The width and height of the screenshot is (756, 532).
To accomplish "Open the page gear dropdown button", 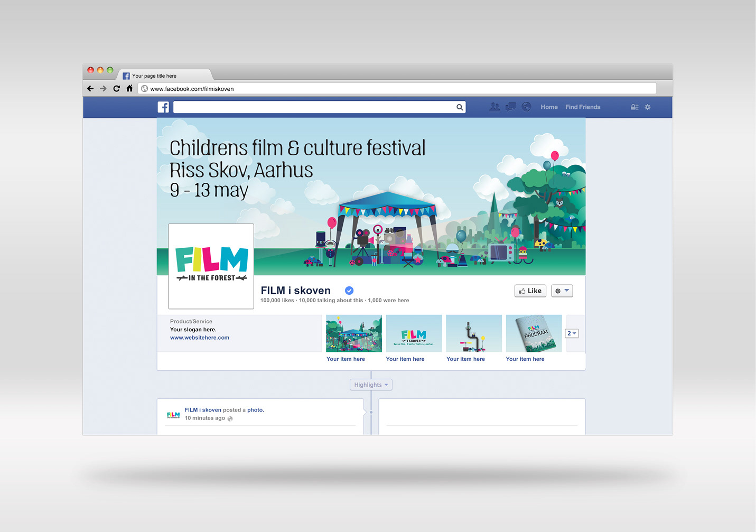I will tap(562, 291).
